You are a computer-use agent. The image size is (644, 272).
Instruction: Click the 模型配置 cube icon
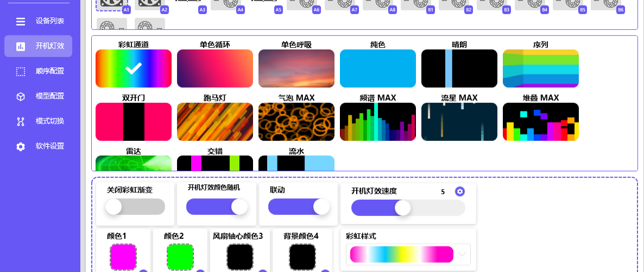click(21, 96)
